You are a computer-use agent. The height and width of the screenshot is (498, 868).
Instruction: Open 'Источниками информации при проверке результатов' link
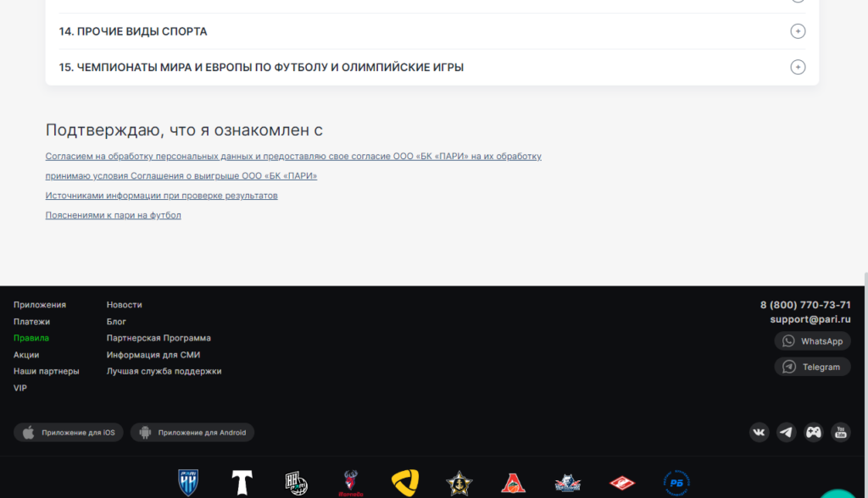pos(162,196)
